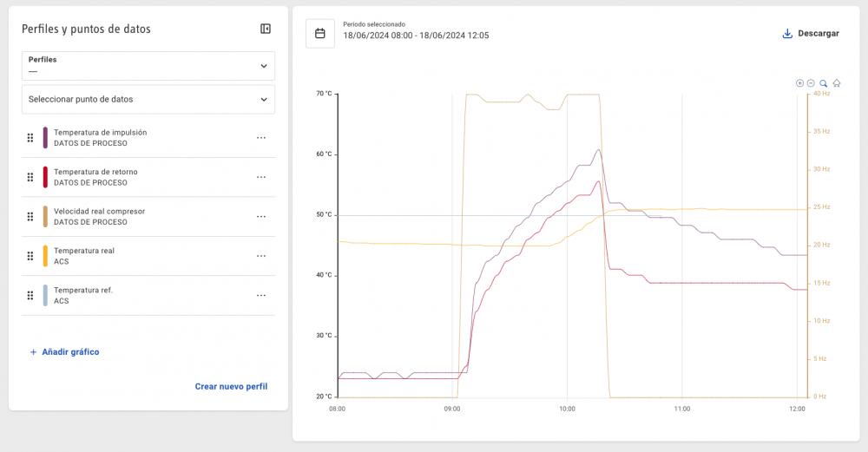Click orange swatch of Temperatura real
Image resolution: width=868 pixels, height=452 pixels.
(45, 256)
